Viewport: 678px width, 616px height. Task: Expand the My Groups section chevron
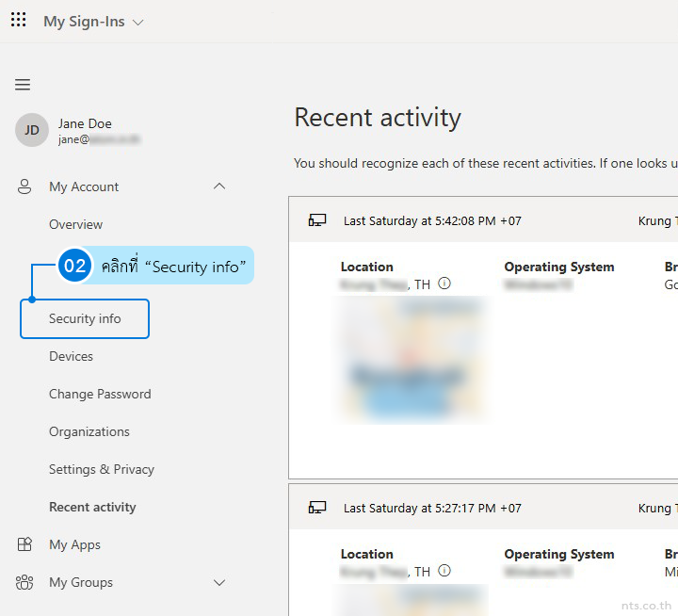[x=219, y=583]
